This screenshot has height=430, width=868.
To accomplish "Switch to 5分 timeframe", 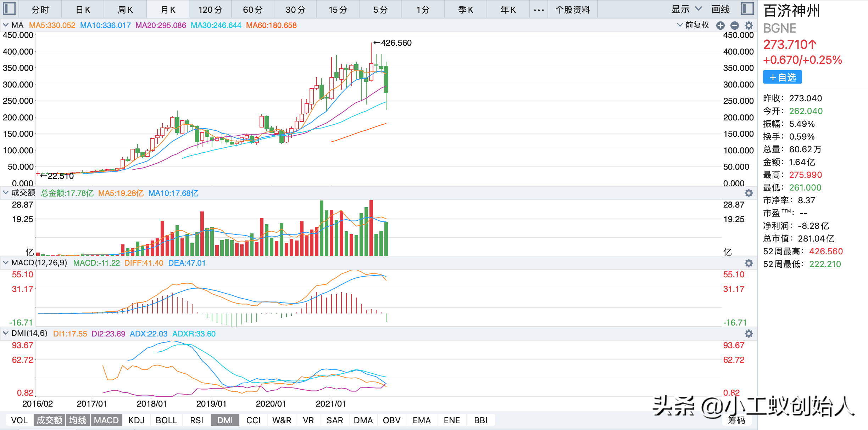I will [380, 10].
